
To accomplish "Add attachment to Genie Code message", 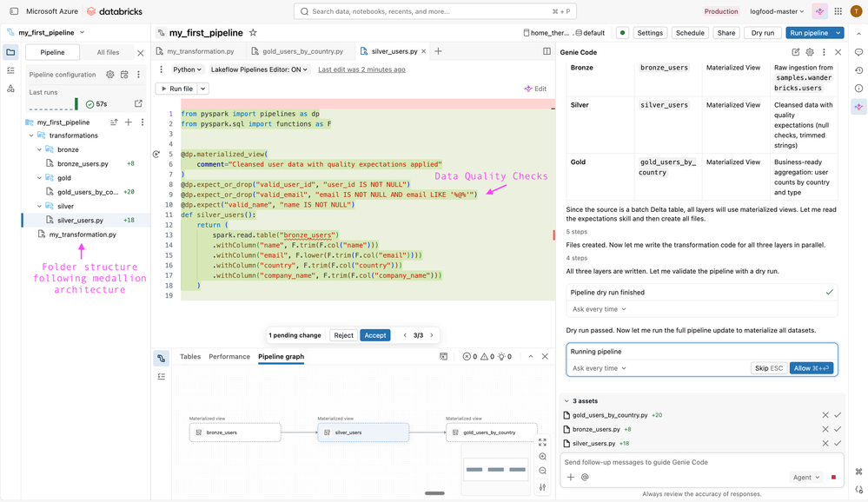I will (x=571, y=477).
